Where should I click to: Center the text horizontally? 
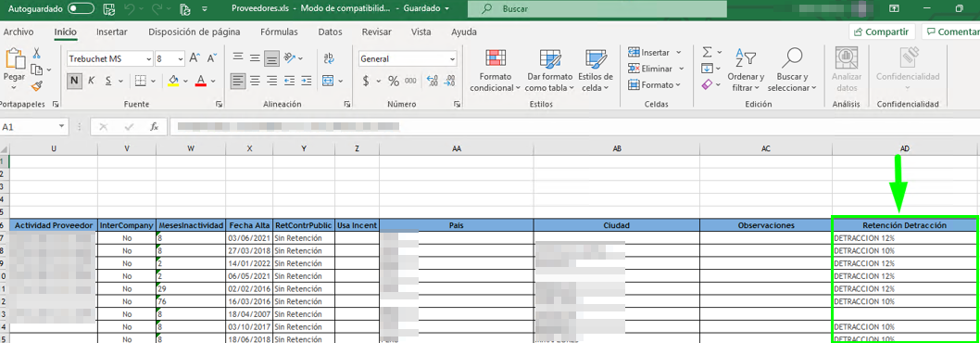coord(255,81)
